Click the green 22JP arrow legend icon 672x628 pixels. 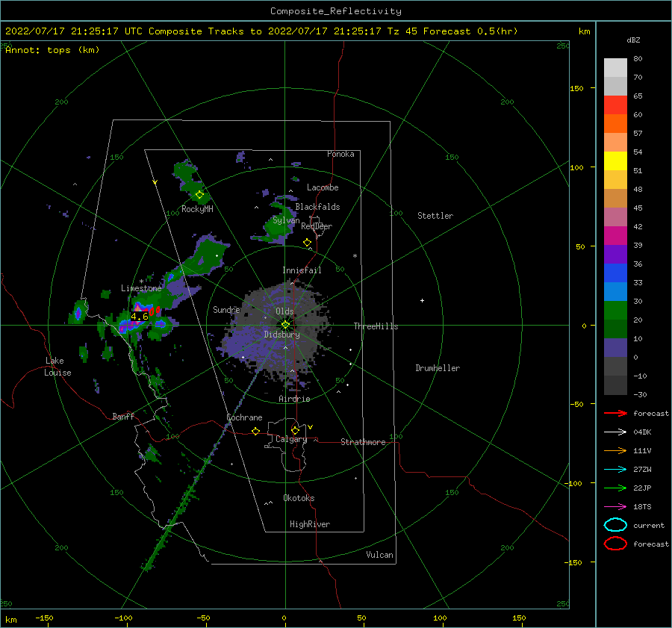coord(615,488)
